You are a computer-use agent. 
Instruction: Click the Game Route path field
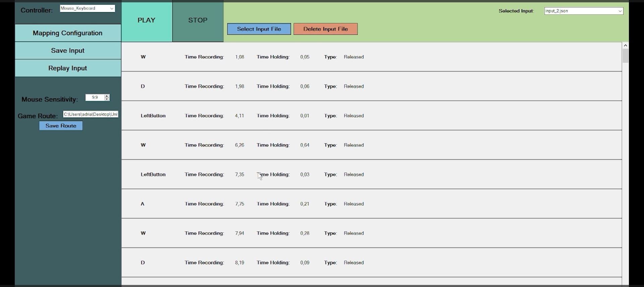coord(91,115)
